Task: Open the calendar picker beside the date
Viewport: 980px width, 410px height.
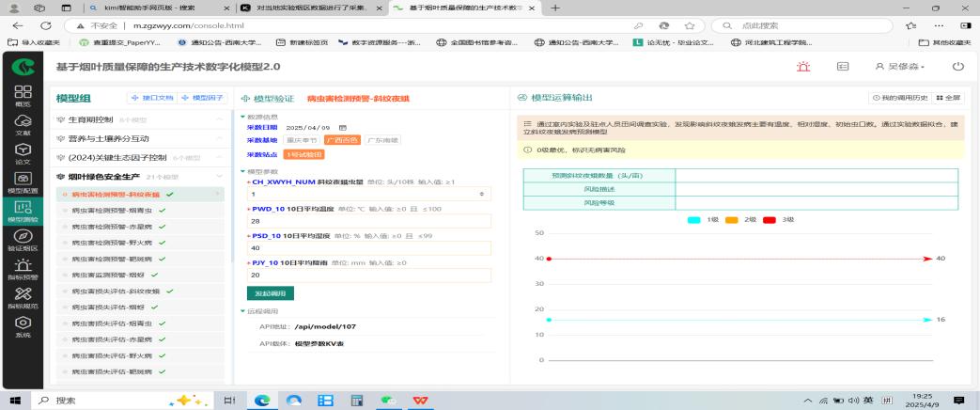Action: tap(343, 127)
